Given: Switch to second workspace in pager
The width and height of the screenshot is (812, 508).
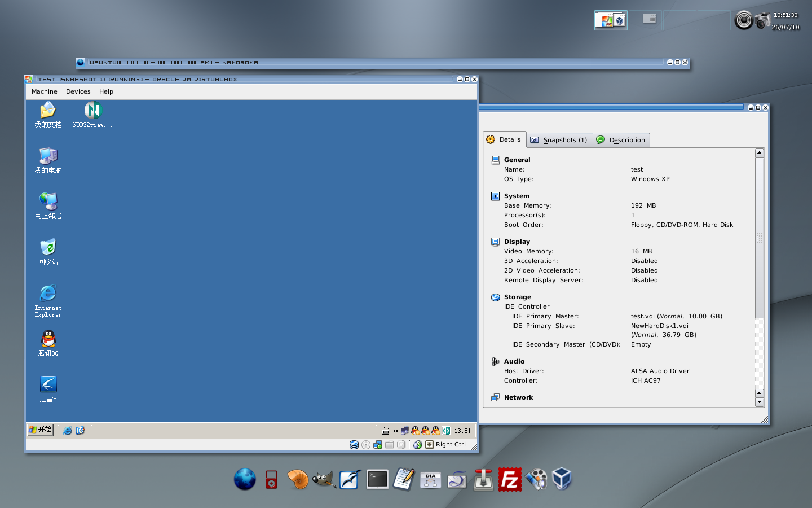Looking at the screenshot, I should 646,20.
